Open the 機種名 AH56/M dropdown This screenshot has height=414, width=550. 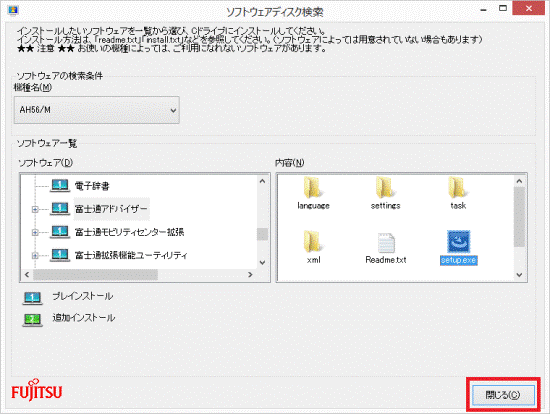click(x=96, y=110)
